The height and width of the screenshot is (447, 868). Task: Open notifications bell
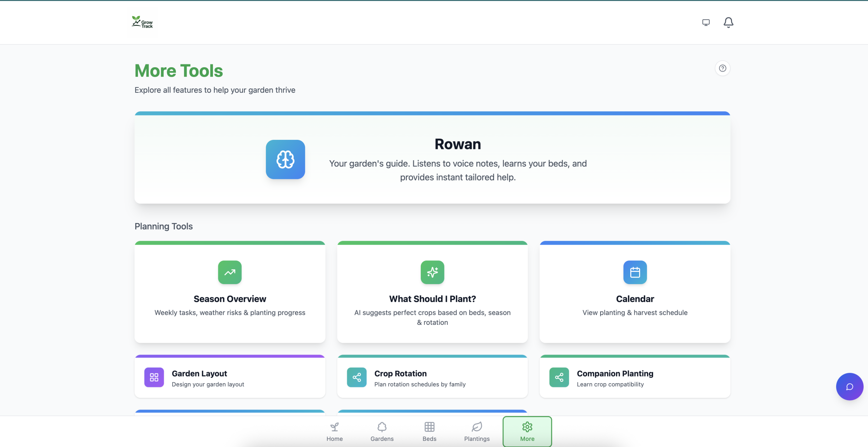(728, 22)
